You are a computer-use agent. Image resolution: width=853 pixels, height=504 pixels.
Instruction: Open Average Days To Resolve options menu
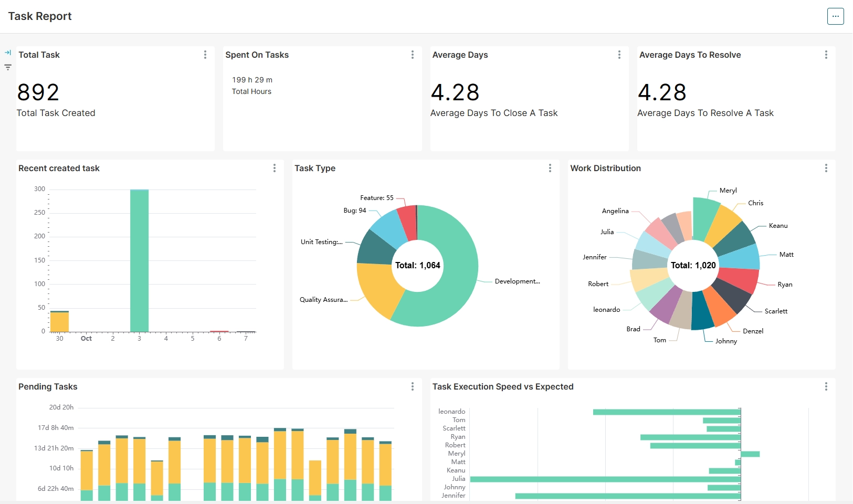[826, 55]
